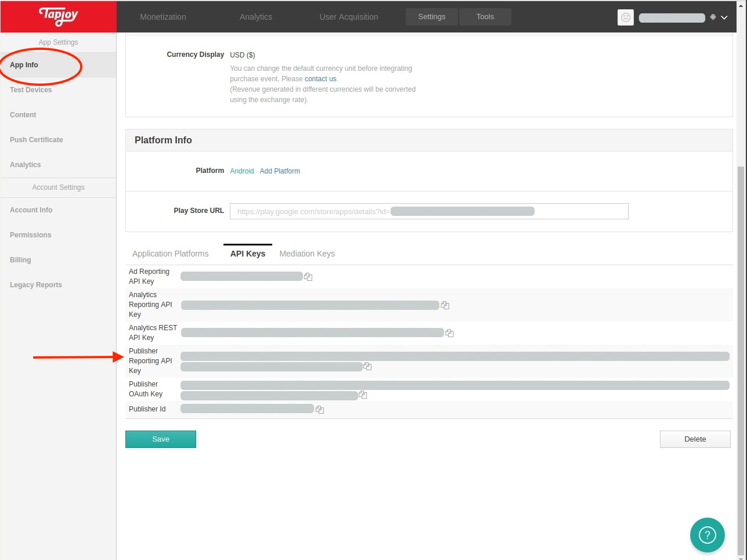747x560 pixels.
Task: Select Test Devices in the sidebar
Action: coord(31,90)
